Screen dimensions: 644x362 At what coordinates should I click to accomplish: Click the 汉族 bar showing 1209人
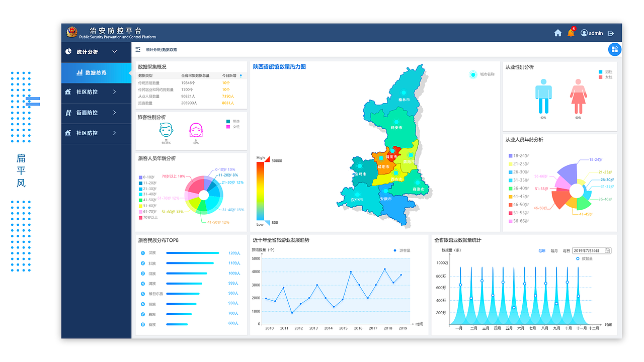coord(193,253)
